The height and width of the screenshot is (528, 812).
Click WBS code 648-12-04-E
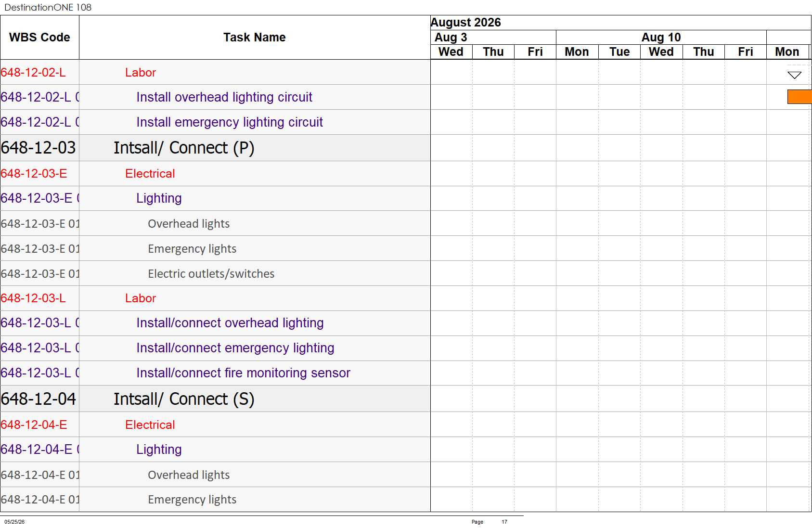[x=34, y=425]
